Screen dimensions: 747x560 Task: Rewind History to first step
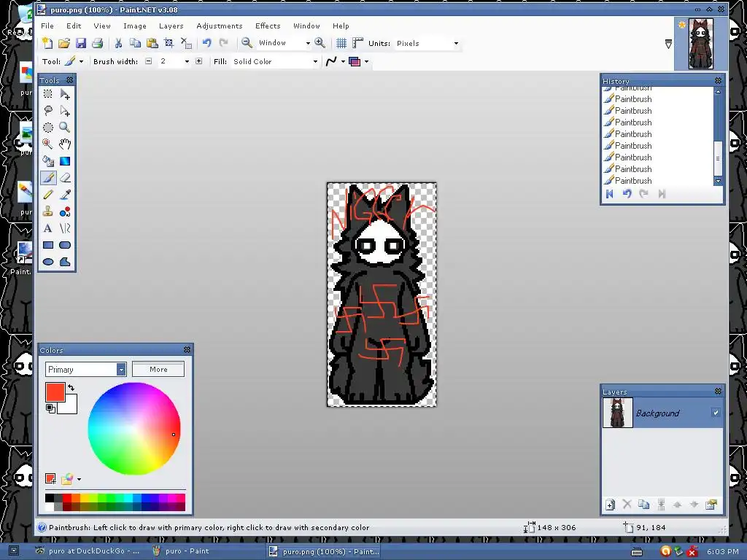609,193
